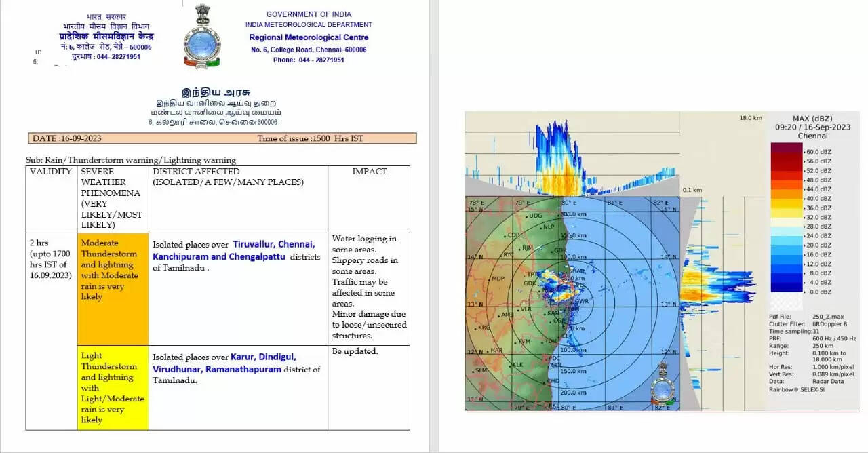Click the DATE :16-09-2023 field

coord(67,138)
